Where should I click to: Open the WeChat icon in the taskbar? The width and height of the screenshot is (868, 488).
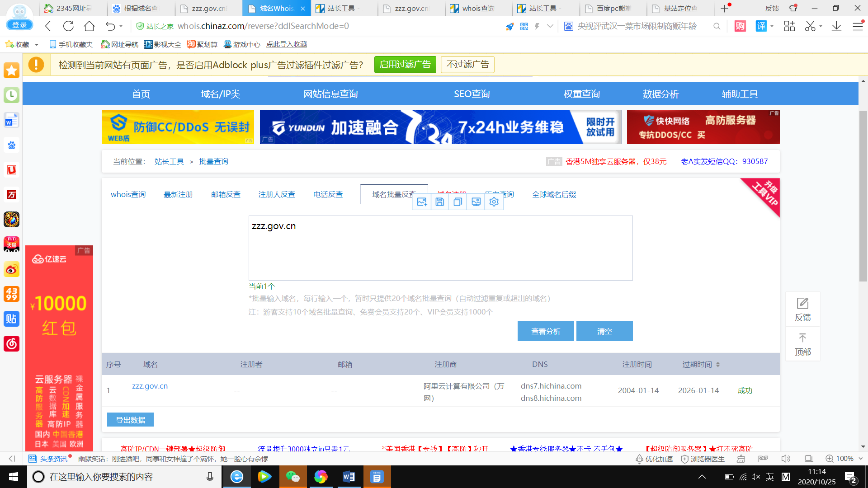[292, 477]
